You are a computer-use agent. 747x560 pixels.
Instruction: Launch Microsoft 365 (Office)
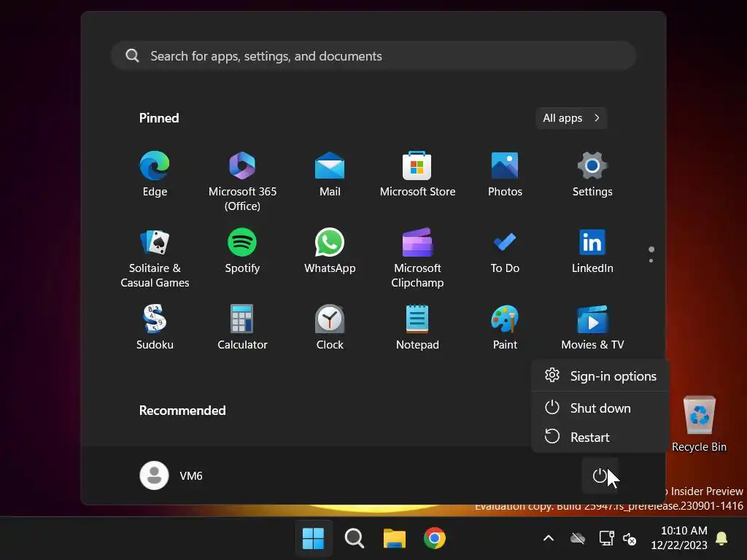(x=242, y=181)
